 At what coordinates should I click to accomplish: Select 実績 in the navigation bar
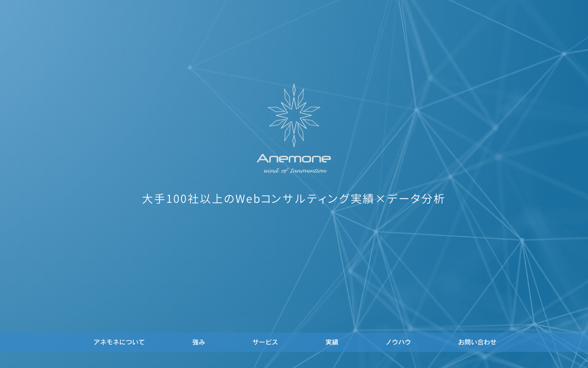pyautogui.click(x=332, y=342)
